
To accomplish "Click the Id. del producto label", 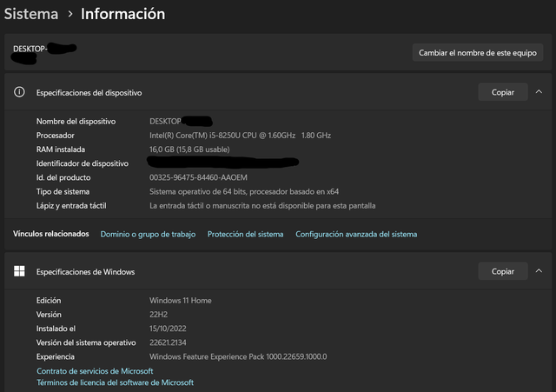I will tap(63, 177).
